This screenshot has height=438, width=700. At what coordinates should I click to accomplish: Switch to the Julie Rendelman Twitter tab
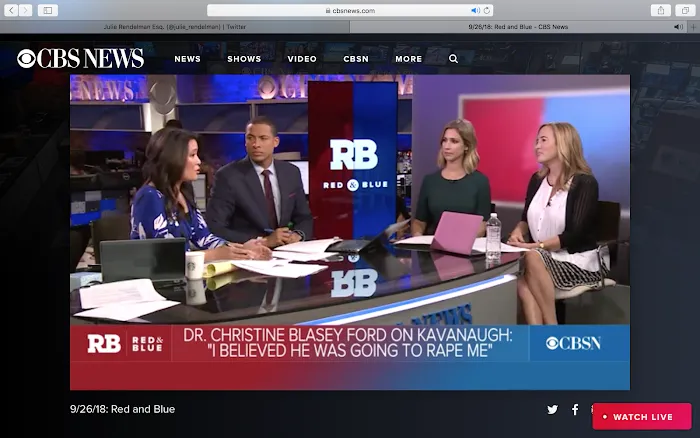(x=175, y=27)
